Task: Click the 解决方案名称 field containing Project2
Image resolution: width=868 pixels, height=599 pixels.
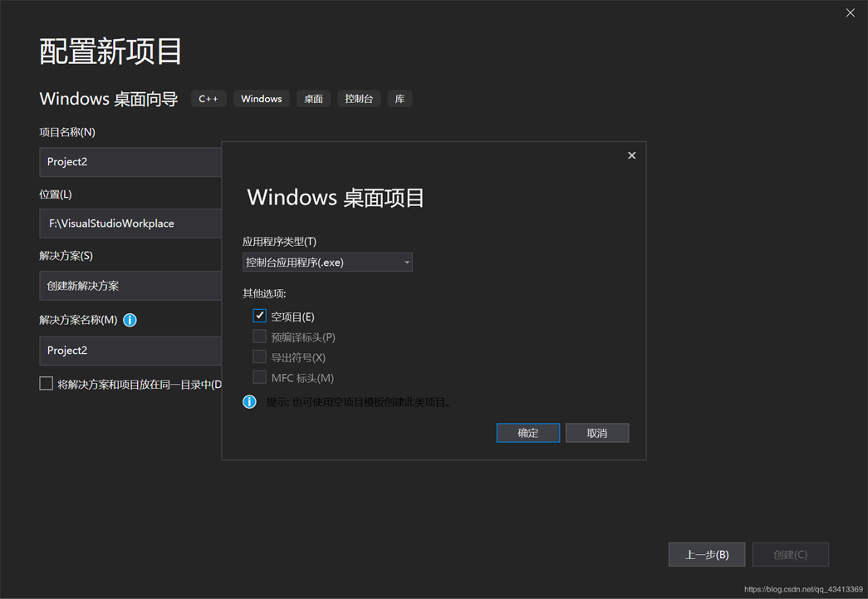Action: click(130, 351)
